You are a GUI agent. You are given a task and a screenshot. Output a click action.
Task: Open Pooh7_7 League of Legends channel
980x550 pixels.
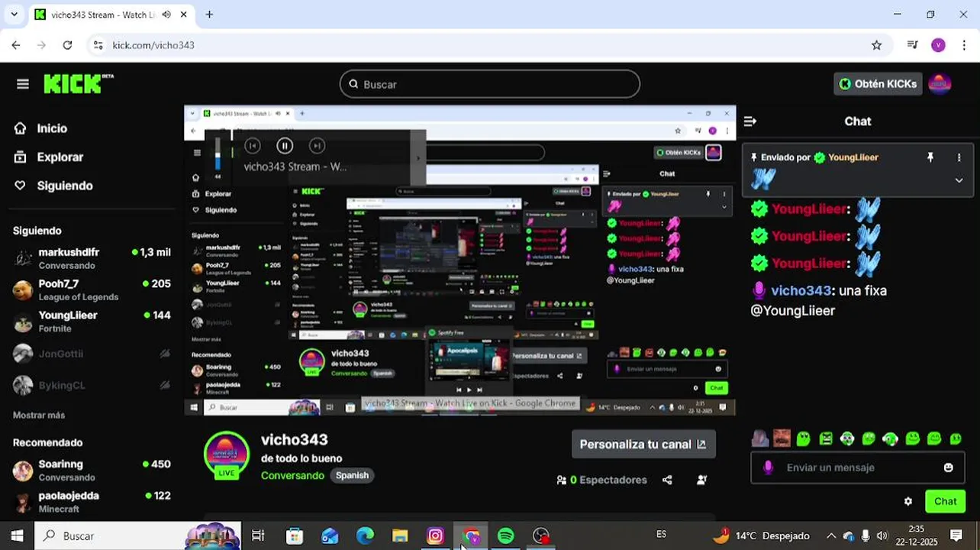point(92,290)
